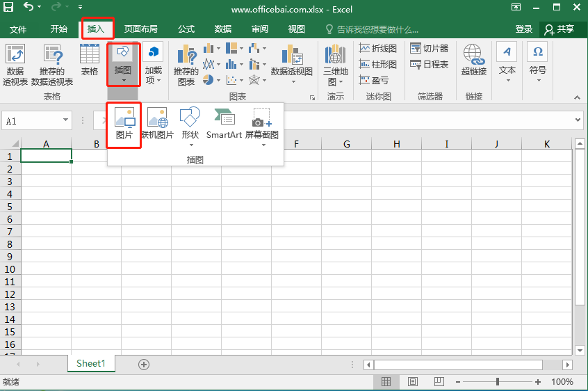Click 推荐的数据透视表 icon
Image resolution: width=588 pixels, height=391 pixels.
52,65
